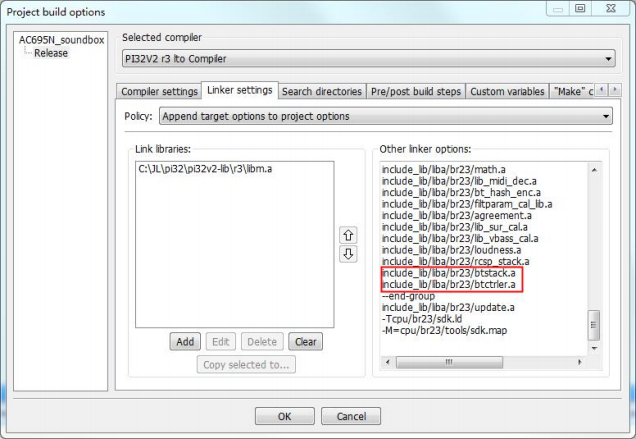The image size is (636, 439).
Task: Click the --end-group line
Action: [x=408, y=296]
